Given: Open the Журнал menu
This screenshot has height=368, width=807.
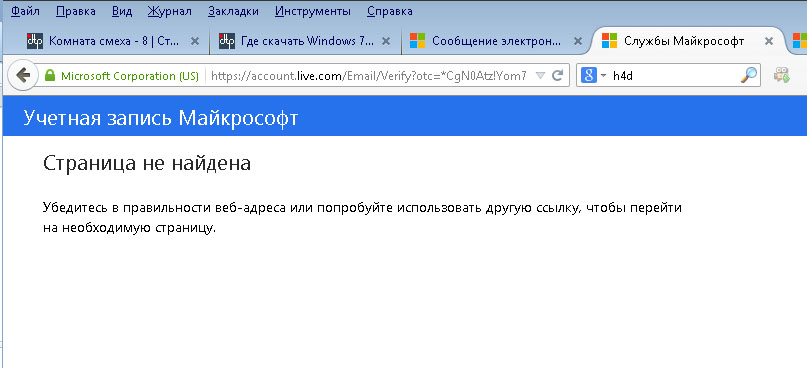Looking at the screenshot, I should pyautogui.click(x=169, y=11).
